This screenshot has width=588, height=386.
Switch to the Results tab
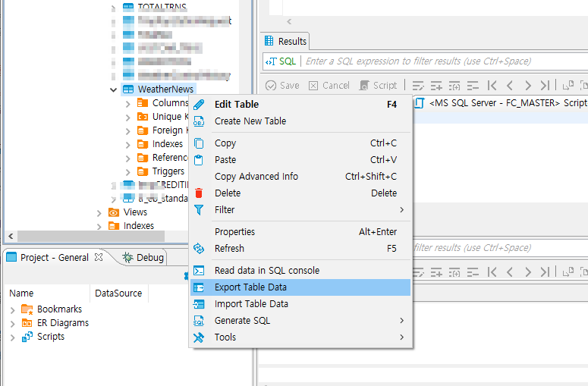(285, 41)
